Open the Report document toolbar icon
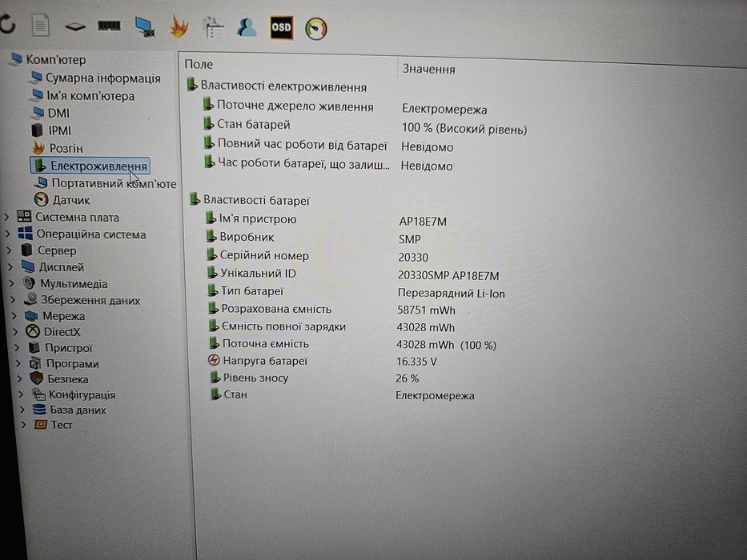 (41, 26)
